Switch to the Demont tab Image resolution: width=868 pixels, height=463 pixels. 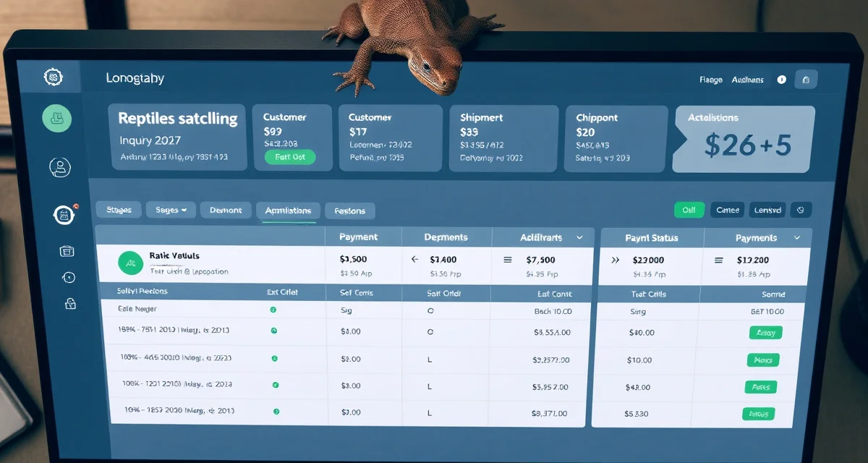(226, 210)
